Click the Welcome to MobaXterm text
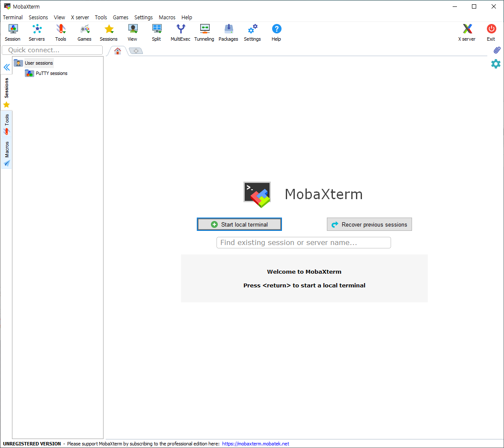The width and height of the screenshot is (504, 448). (304, 272)
